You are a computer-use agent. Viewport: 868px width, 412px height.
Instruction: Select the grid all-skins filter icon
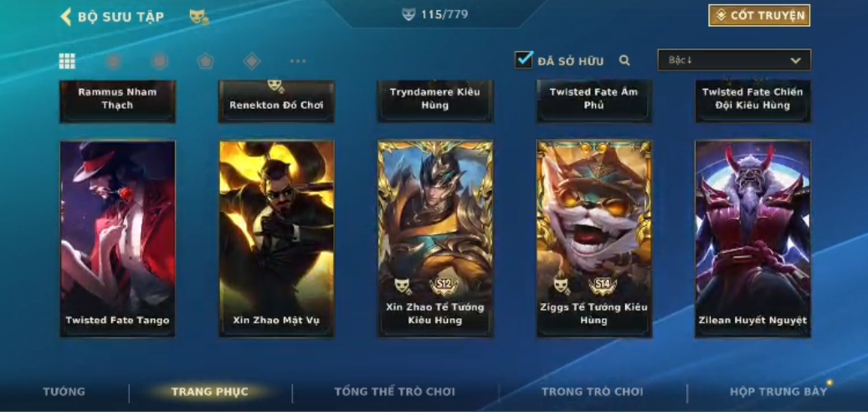pyautogui.click(x=67, y=61)
